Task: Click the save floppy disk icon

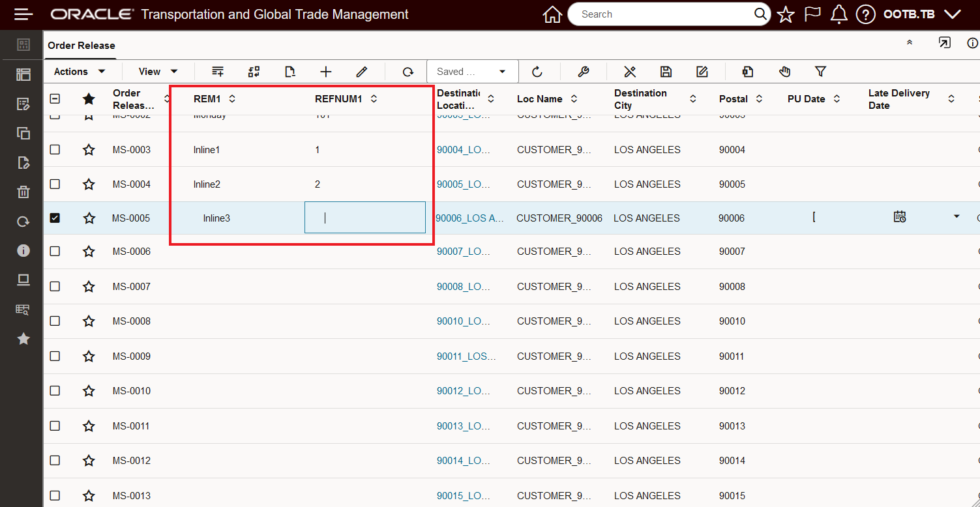Action: [x=666, y=72]
